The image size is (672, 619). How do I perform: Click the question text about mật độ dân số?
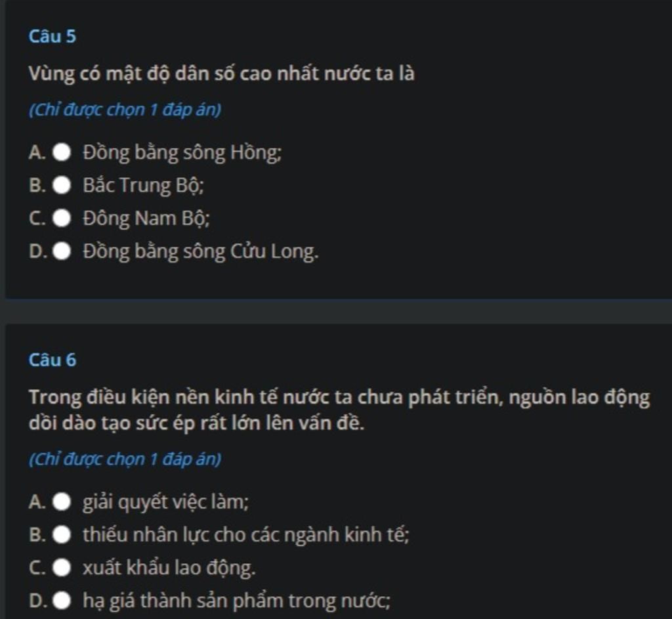click(x=221, y=74)
